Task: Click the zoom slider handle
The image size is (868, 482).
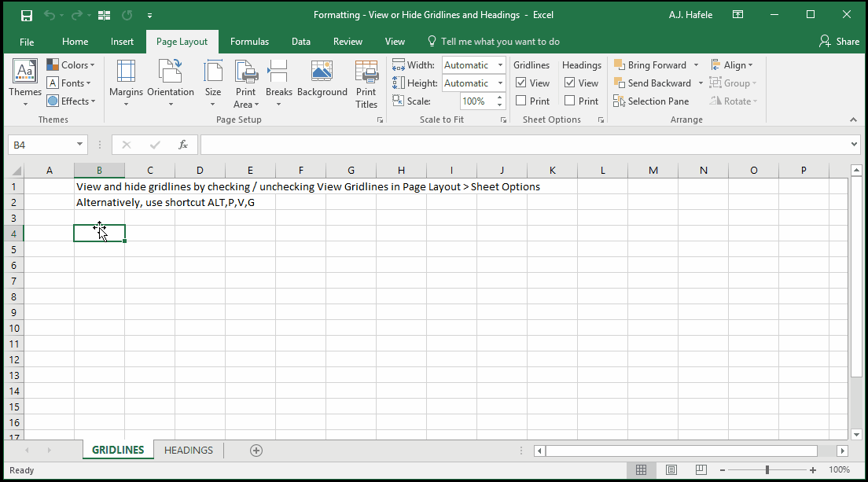Action: click(x=767, y=470)
